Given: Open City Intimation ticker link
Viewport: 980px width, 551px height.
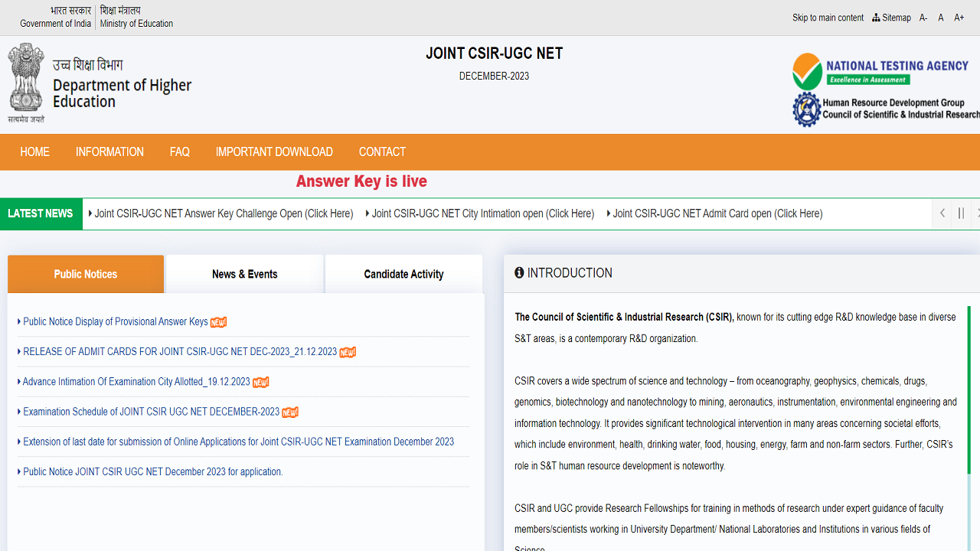Looking at the screenshot, I should [x=480, y=214].
